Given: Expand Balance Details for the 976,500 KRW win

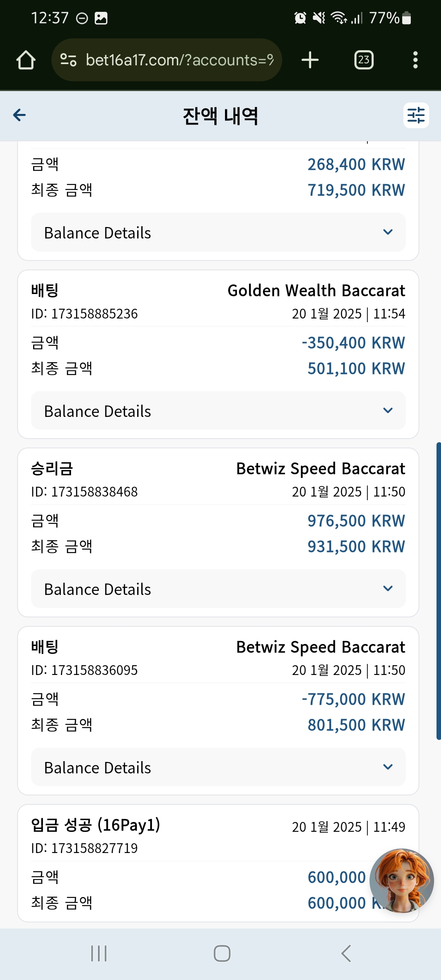Looking at the screenshot, I should [218, 589].
